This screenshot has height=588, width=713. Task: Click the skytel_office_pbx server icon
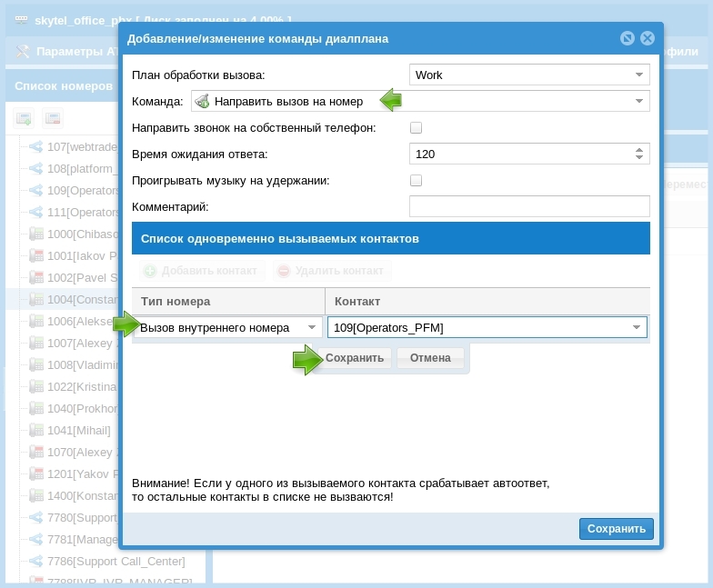click(21, 19)
